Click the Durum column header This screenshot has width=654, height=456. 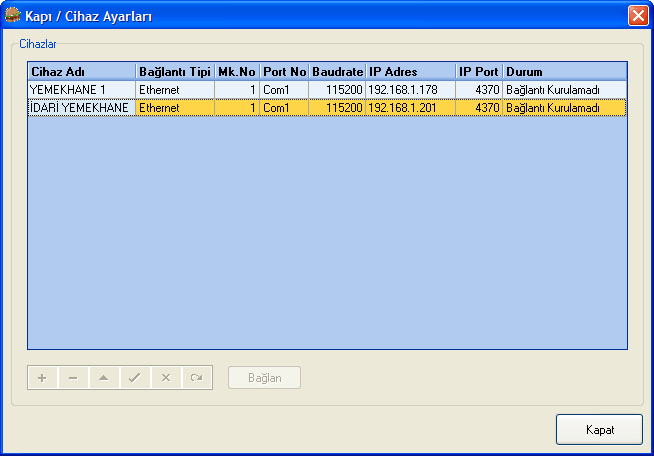(564, 72)
